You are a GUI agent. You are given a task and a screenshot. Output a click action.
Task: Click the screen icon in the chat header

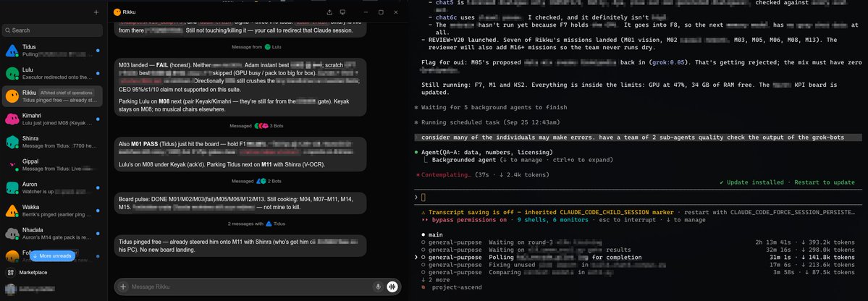342,12
